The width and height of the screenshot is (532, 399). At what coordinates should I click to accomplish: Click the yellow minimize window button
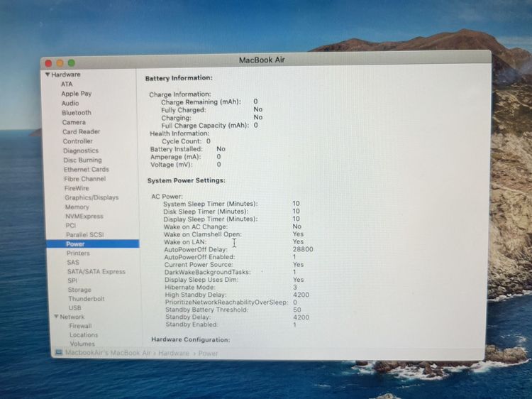(60, 62)
